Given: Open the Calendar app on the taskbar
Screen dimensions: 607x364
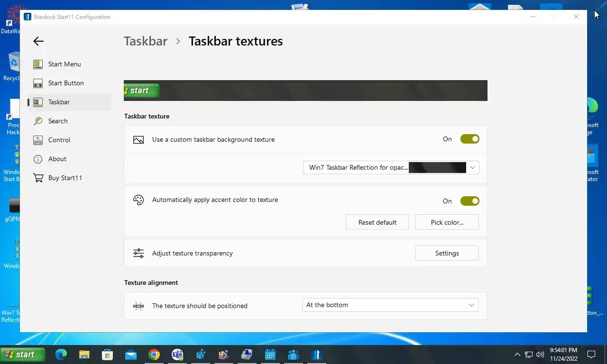Looking at the screenshot, I should [x=270, y=355].
